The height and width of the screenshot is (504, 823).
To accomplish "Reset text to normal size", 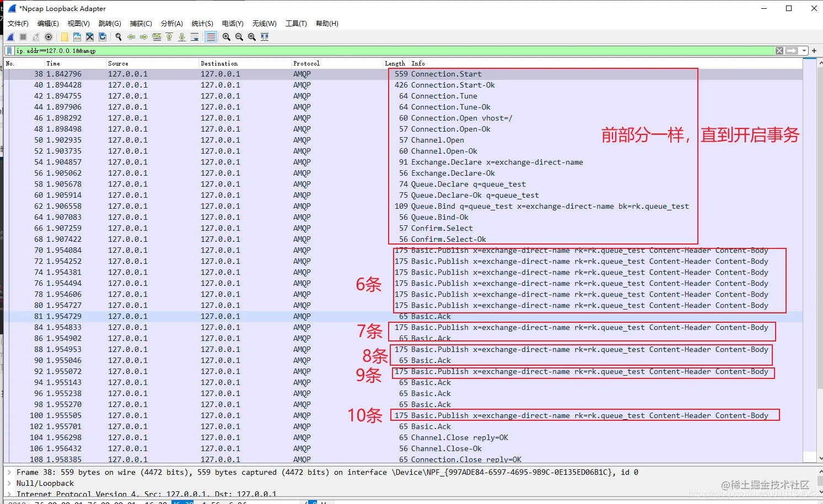I will 252,37.
